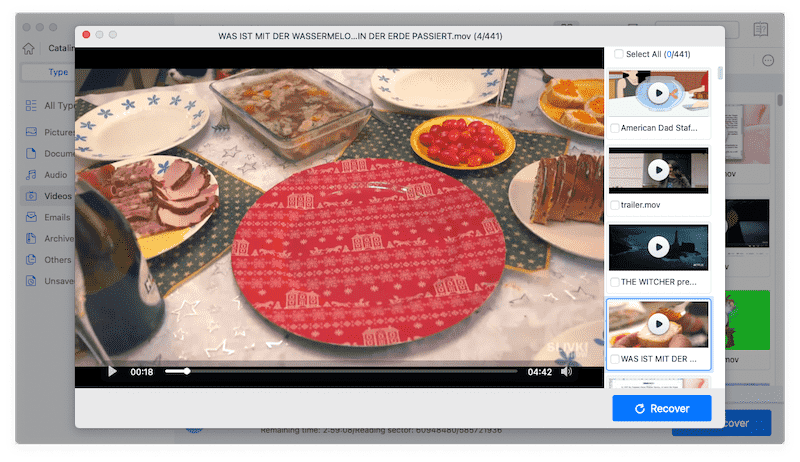Open guide book icon in background window
The image size is (800, 462).
point(761,29)
